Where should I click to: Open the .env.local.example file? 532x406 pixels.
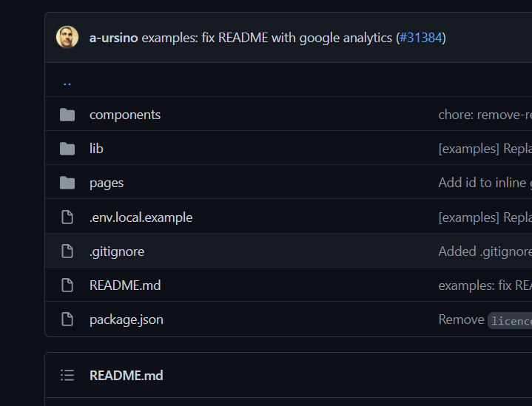tap(141, 217)
